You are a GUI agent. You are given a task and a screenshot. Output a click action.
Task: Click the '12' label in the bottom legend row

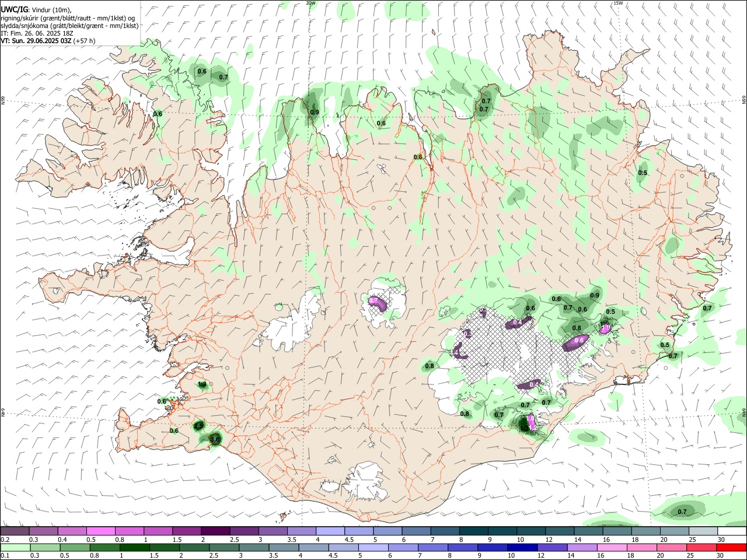pyautogui.click(x=540, y=556)
